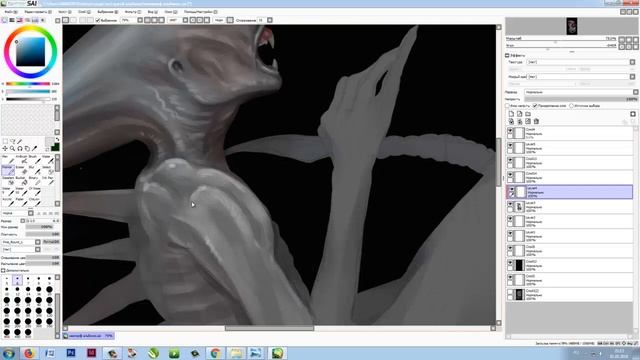Choose the Water brush tool
Image resolution: width=640 pixels, height=360 pixels.
47,159
